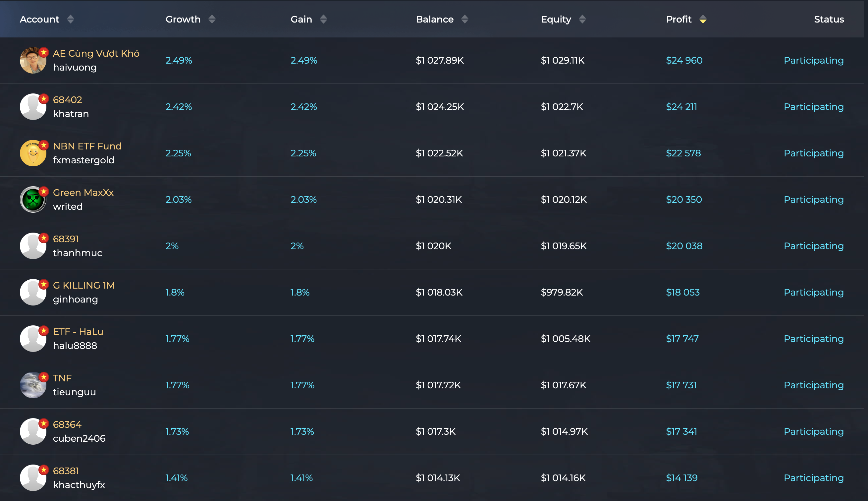Select profit value $20 038
This screenshot has height=501, width=868.
pyautogui.click(x=684, y=246)
